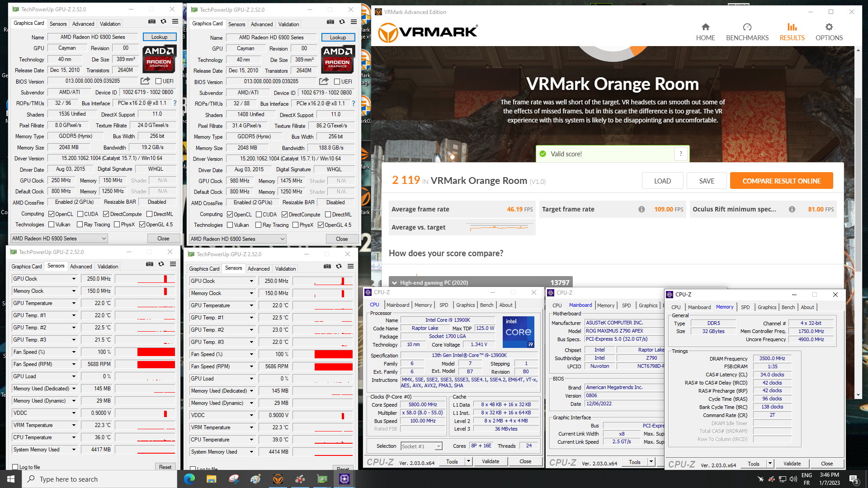Open VRMark RESULTS page
The height and width of the screenshot is (488, 868).
792,32
